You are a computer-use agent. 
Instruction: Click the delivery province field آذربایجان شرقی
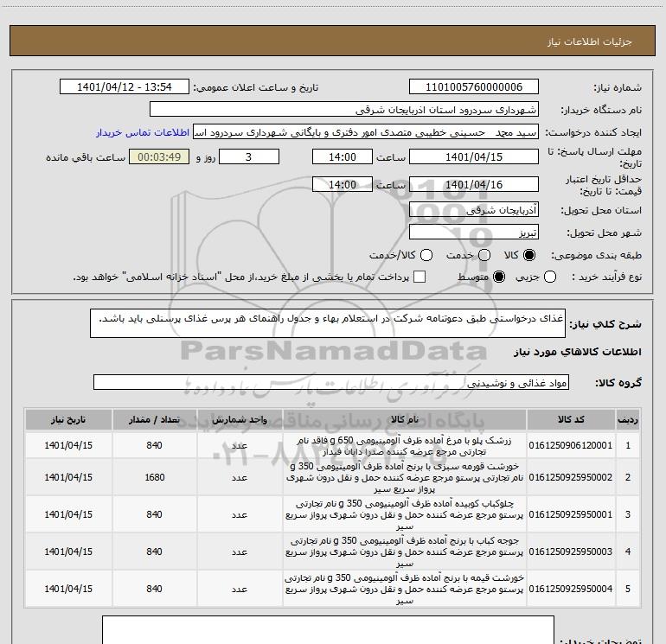point(474,210)
